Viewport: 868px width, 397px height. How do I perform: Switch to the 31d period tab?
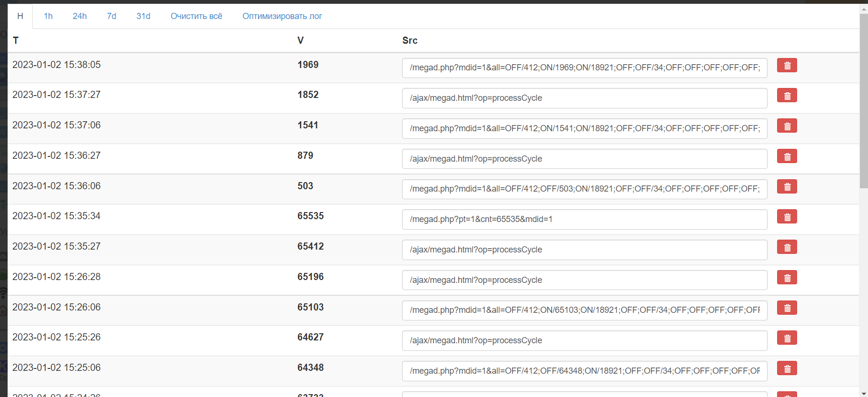tap(143, 16)
